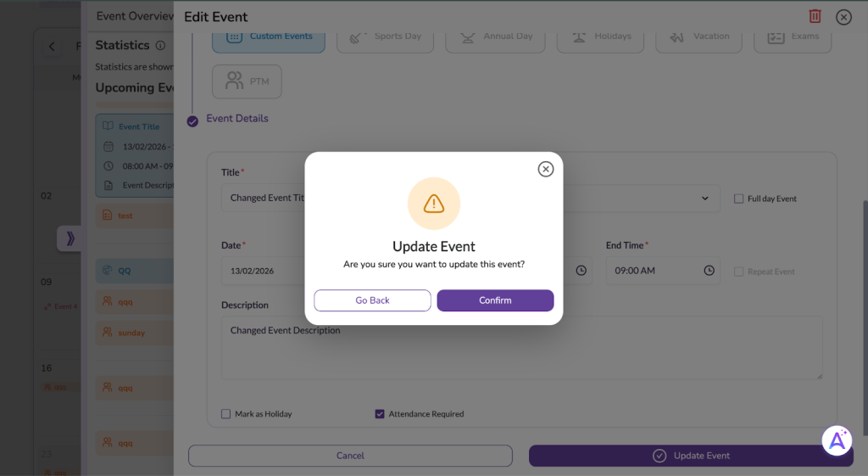Open the dropdown arrow beside Title field
Viewport: 868px width, 476px height.
tap(704, 199)
